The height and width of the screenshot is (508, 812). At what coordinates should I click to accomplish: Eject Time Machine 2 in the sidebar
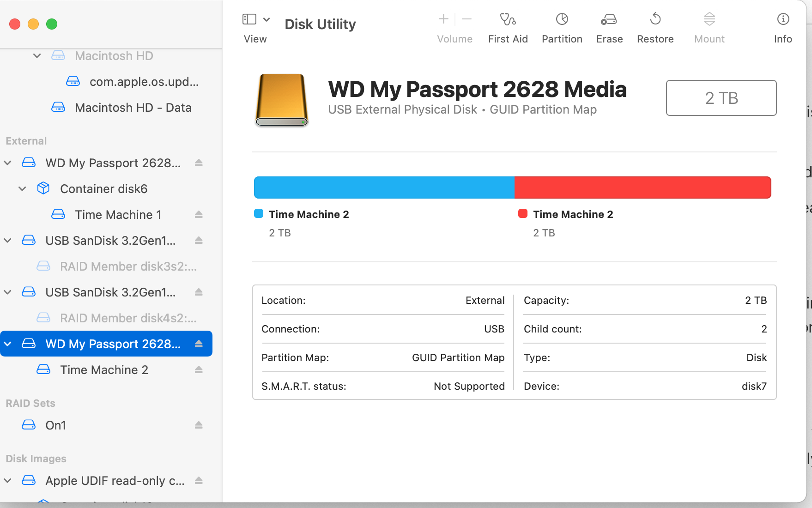click(x=199, y=369)
